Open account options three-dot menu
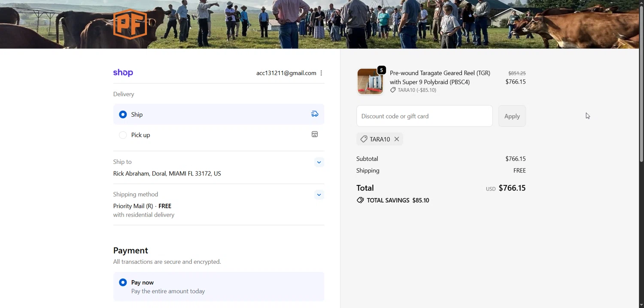This screenshot has width=644, height=308. 321,73
